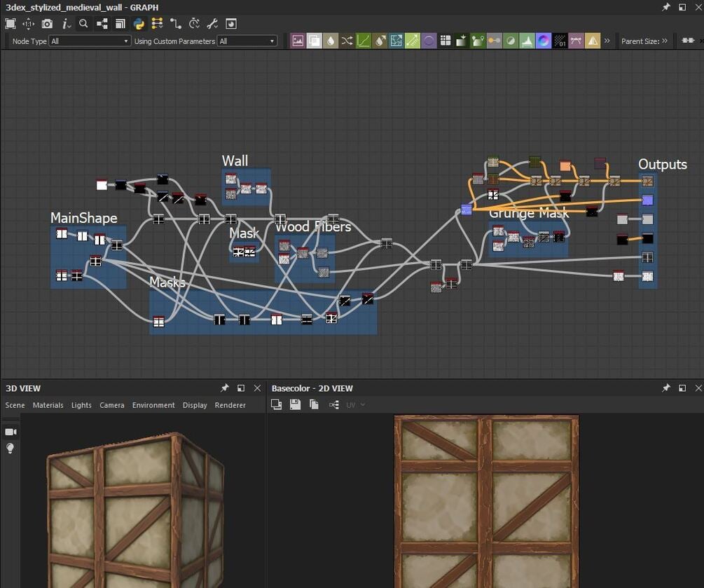This screenshot has width=704, height=588.
Task: Add an Emboss node (purple circle)
Action: [429, 41]
